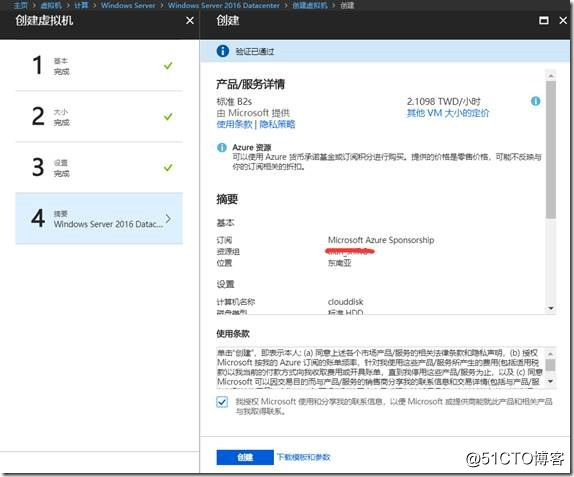Screen dimensions: 574x477
Task: Select step 1 基本
Action: (x=99, y=66)
